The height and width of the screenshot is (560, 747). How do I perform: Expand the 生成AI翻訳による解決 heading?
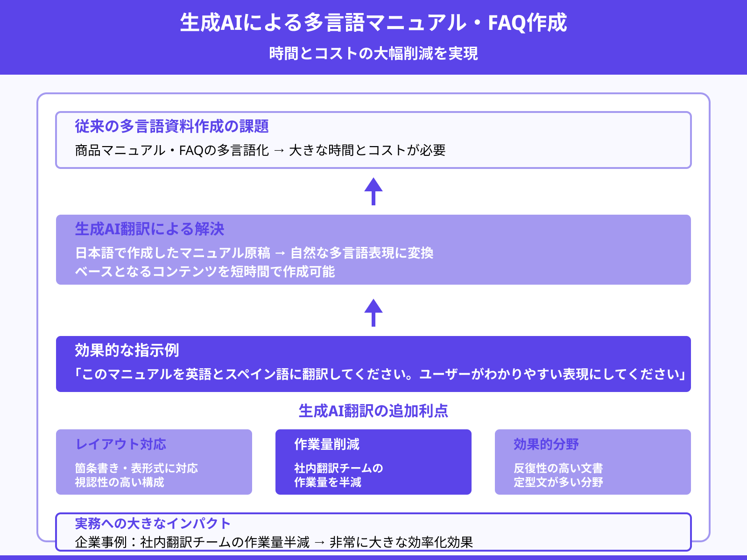[149, 229]
